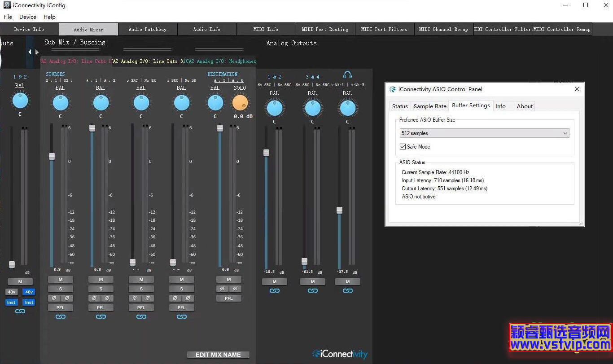Click the orange SOLO level knob
613x364 pixels.
click(x=240, y=103)
